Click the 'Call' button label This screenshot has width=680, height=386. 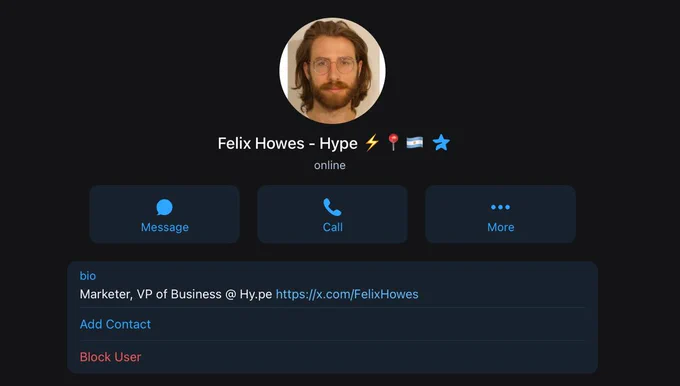pyautogui.click(x=333, y=227)
